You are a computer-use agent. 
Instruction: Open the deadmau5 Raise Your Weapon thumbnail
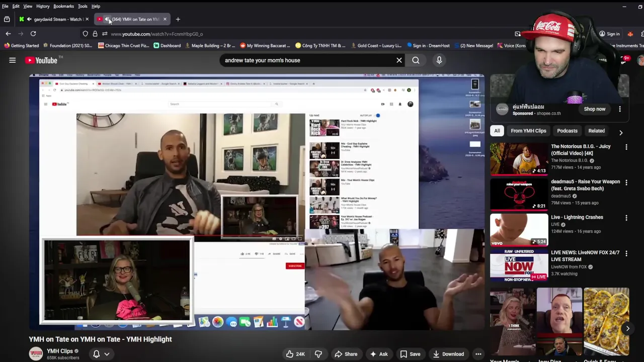tap(519, 195)
